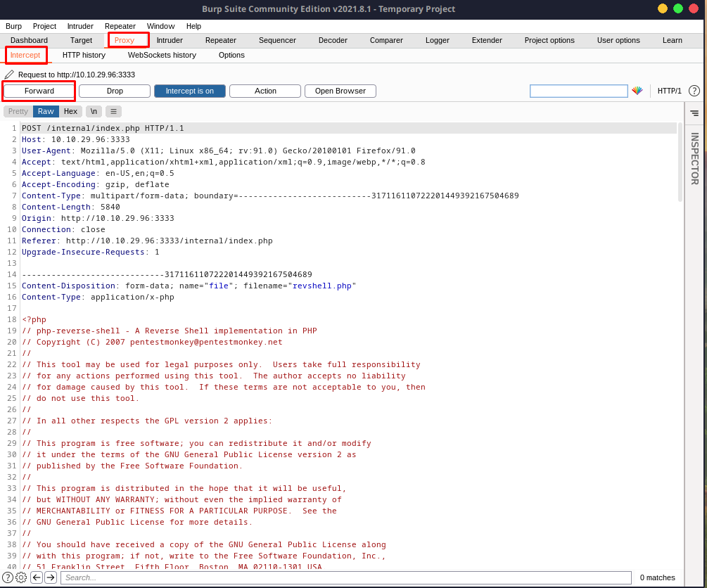
Task: Open the Burp menu
Action: coord(13,26)
